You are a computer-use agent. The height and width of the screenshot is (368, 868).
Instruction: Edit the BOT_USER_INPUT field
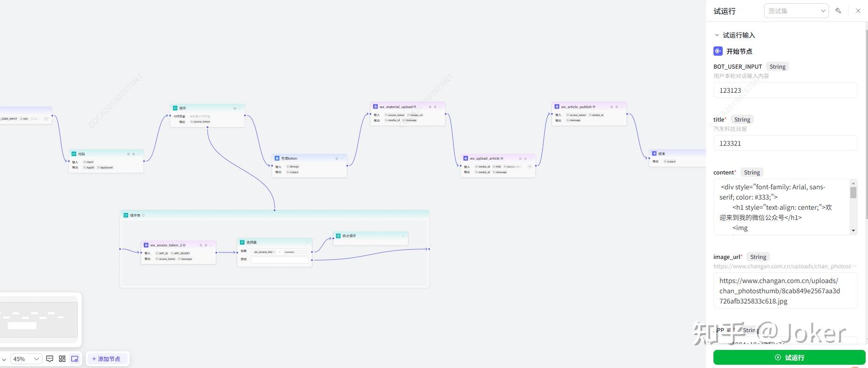[x=785, y=90]
